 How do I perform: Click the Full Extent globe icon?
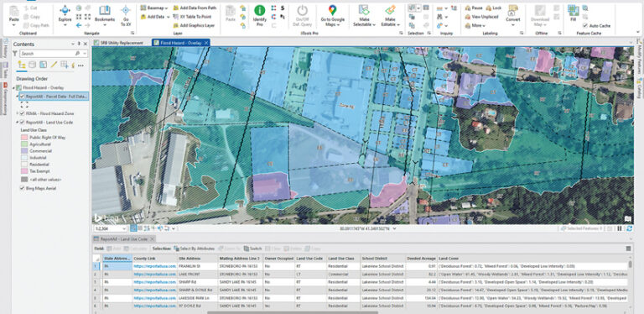(x=79, y=8)
